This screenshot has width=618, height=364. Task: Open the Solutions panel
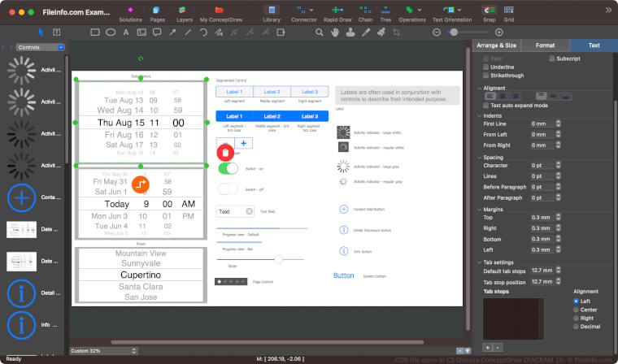pos(130,11)
